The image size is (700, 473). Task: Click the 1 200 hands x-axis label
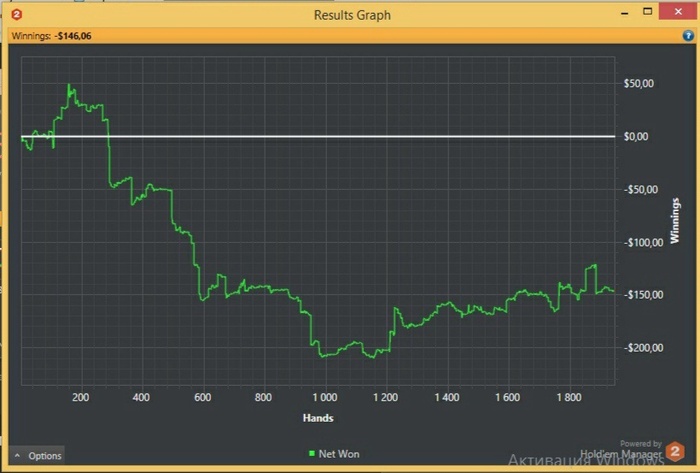386,397
